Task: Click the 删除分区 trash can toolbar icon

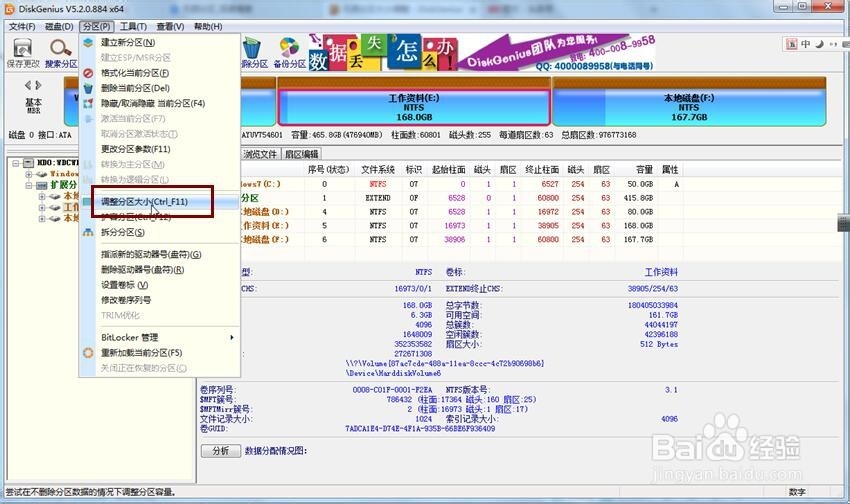Action: (x=252, y=49)
